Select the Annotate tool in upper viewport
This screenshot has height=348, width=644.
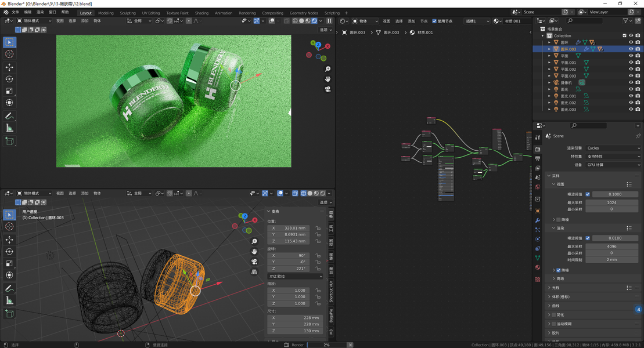(x=9, y=116)
